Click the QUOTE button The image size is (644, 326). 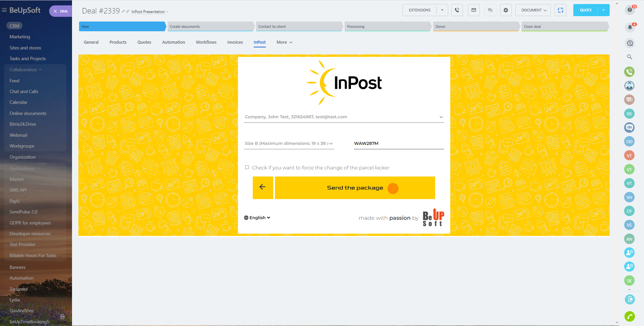[585, 10]
